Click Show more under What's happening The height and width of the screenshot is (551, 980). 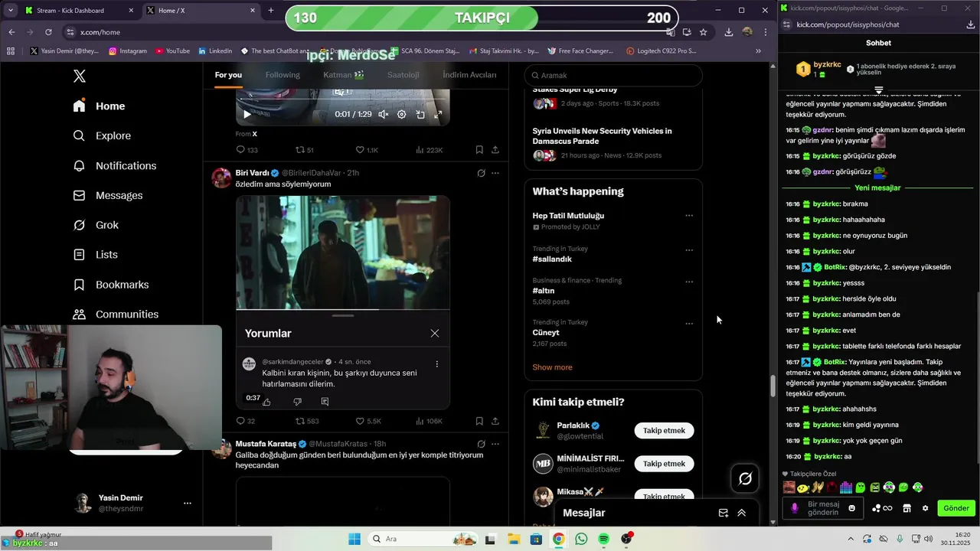[552, 367]
